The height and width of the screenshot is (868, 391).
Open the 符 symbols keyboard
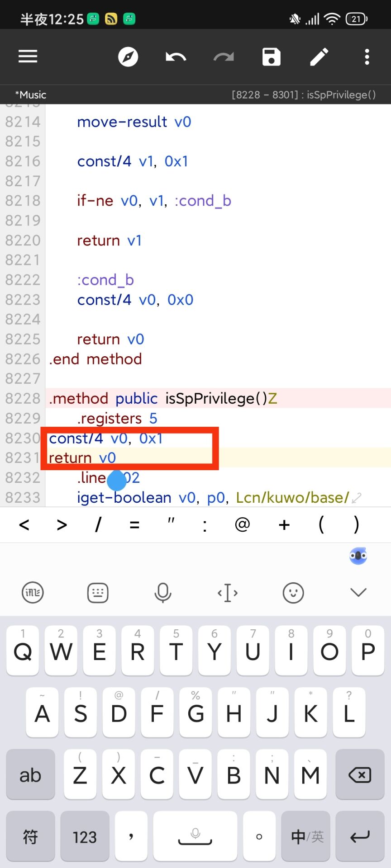click(30, 837)
